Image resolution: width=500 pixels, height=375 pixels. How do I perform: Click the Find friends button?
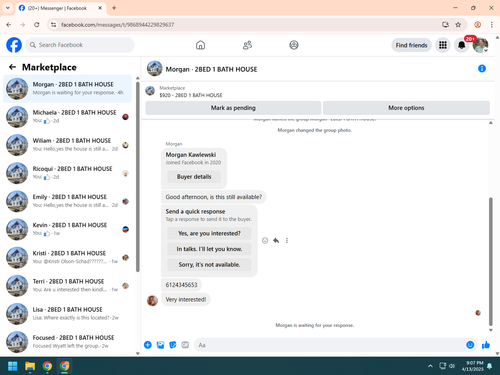[411, 45]
